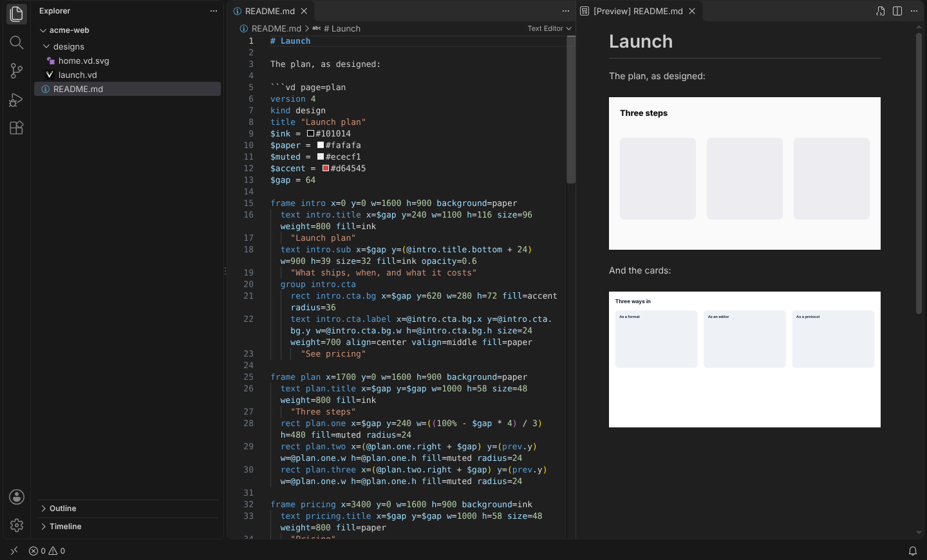Open the Search view icon

pyautogui.click(x=17, y=42)
